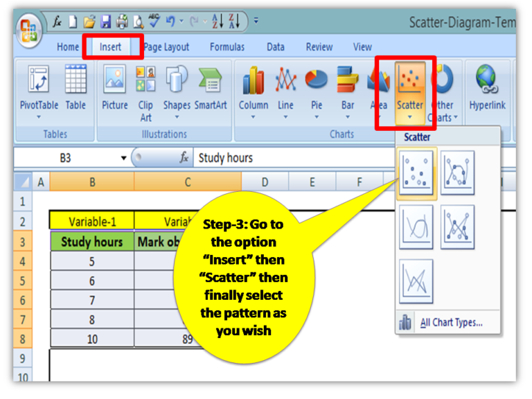
Task: Expand the PivotTable dropdown arrow
Action: pyautogui.click(x=39, y=117)
